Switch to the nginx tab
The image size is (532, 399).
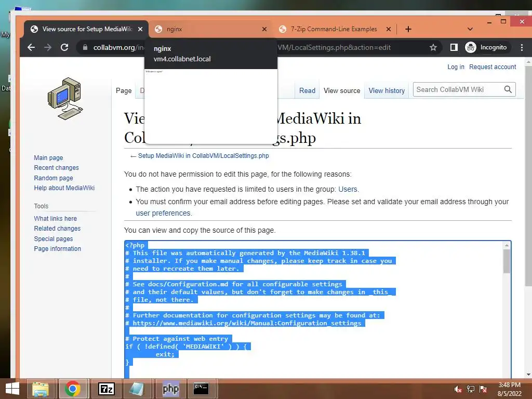pos(210,29)
